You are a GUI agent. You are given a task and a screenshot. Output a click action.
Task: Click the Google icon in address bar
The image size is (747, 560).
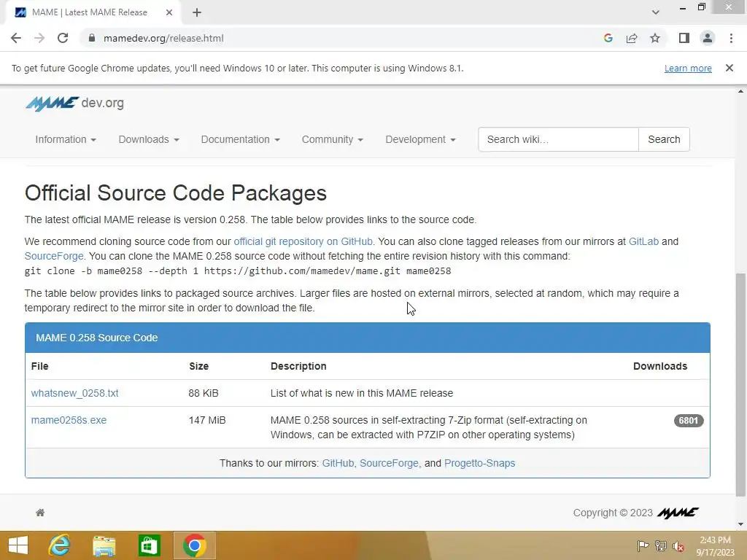(608, 38)
